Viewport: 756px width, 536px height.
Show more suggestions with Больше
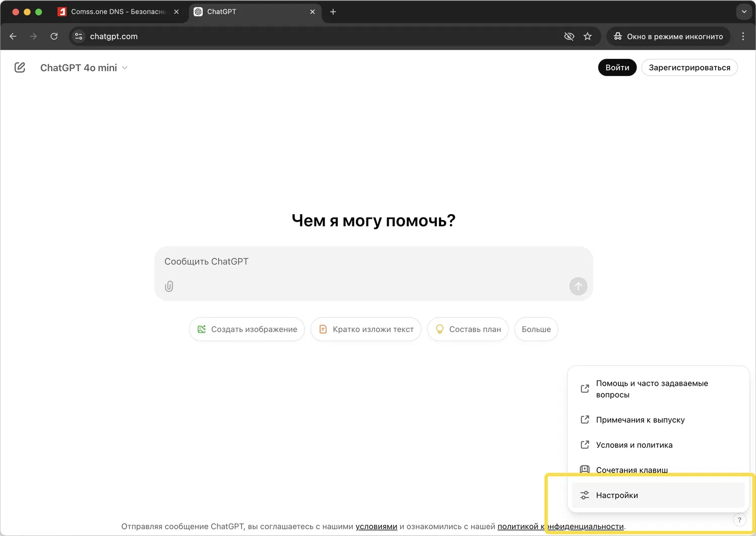[536, 329]
